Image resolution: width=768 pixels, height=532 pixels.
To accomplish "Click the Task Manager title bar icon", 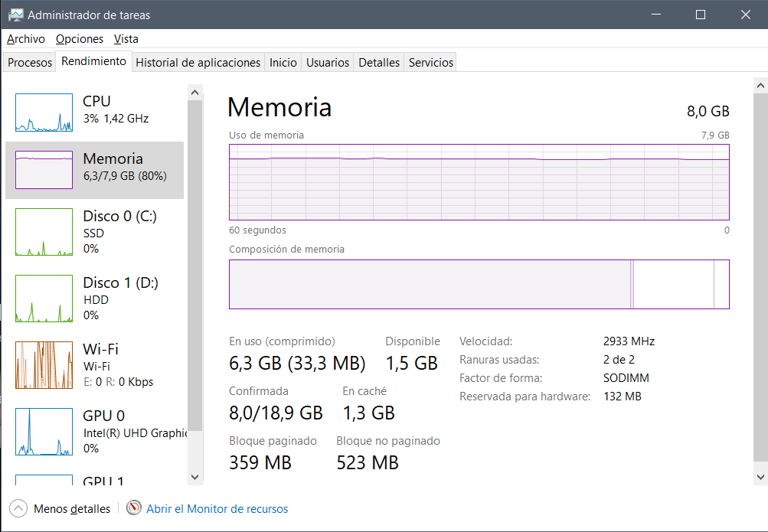I will tap(15, 15).
